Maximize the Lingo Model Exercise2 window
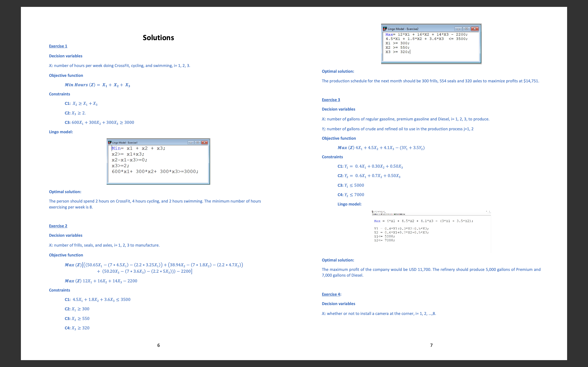This screenshot has height=367, width=588. (466, 29)
